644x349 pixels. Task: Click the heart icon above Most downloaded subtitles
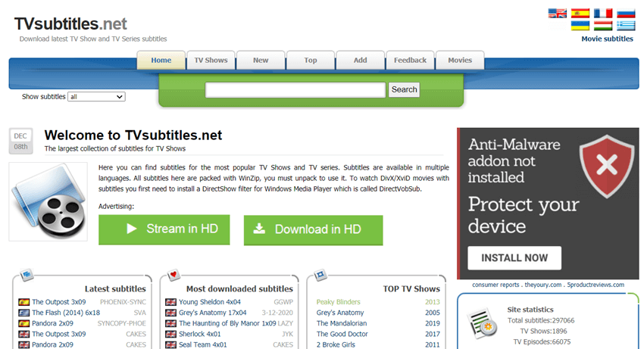tap(174, 274)
